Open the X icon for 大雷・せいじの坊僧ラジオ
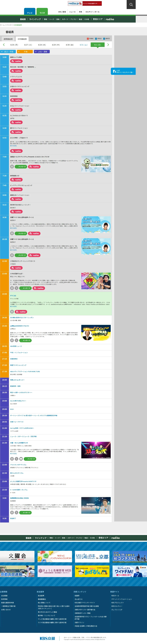The image size is (147, 644). click(17, 459)
